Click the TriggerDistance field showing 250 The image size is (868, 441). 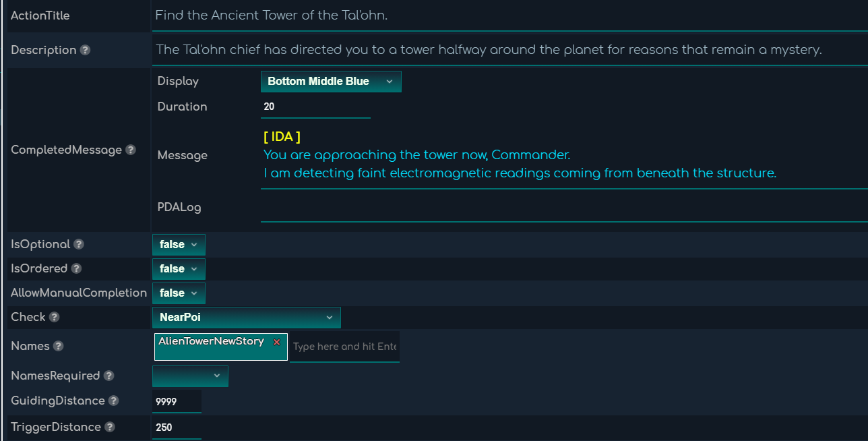[x=177, y=428]
